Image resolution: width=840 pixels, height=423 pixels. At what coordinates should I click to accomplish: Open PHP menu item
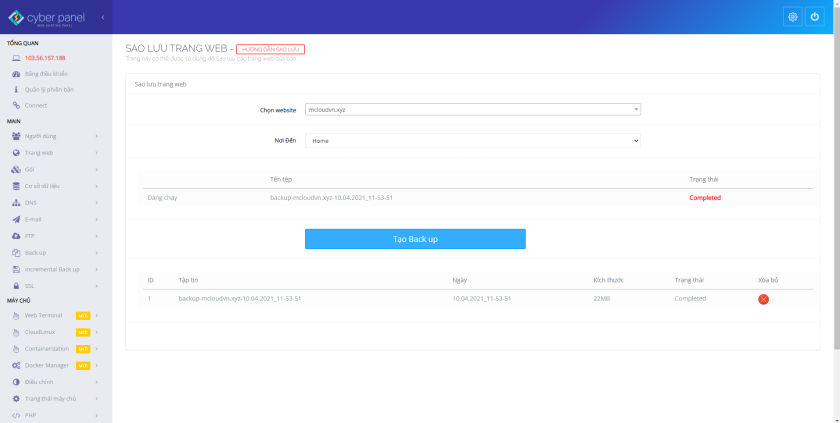pyautogui.click(x=31, y=416)
